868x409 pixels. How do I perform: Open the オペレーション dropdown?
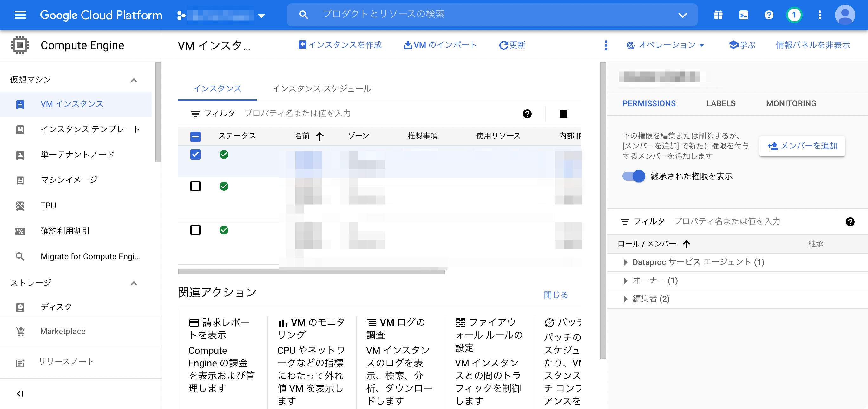click(x=666, y=45)
